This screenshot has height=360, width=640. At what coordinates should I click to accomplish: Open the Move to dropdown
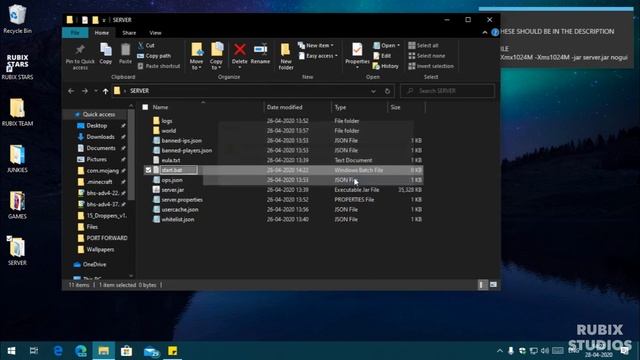point(196,56)
